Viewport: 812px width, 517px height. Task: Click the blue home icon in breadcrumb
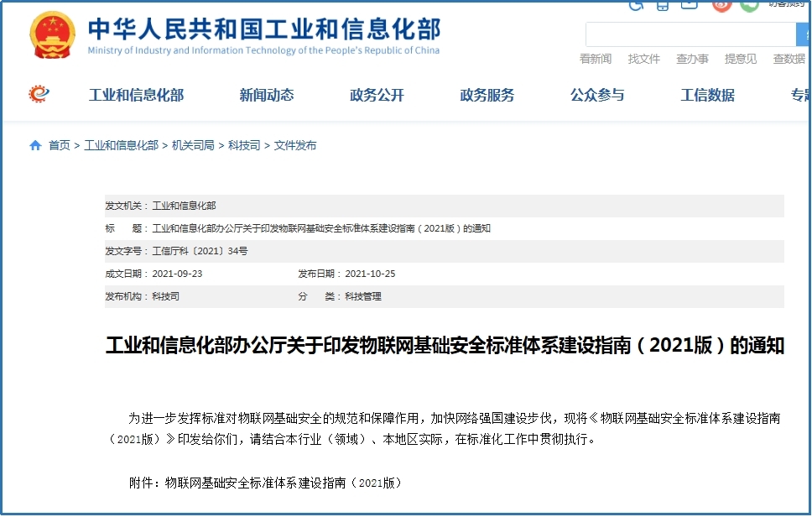[x=35, y=145]
